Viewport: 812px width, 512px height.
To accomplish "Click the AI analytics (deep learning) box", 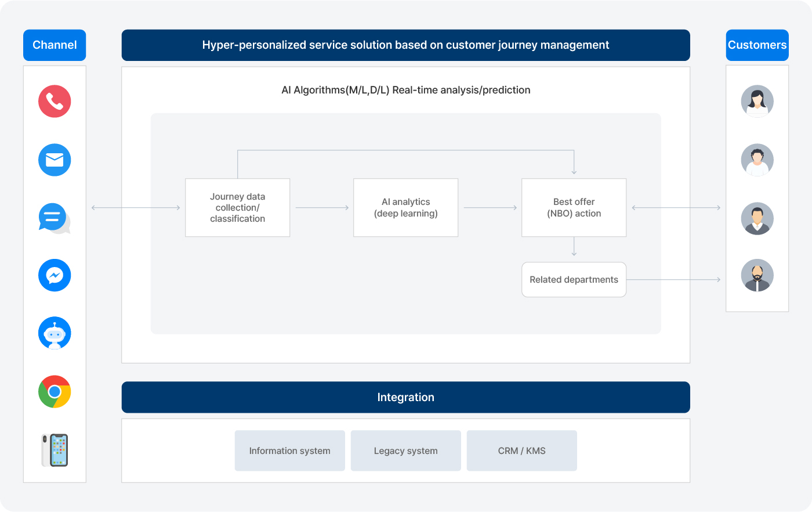I will click(x=405, y=208).
